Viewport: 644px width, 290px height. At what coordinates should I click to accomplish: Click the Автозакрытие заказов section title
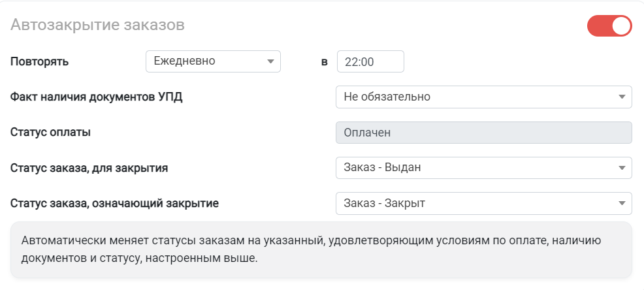(x=97, y=25)
